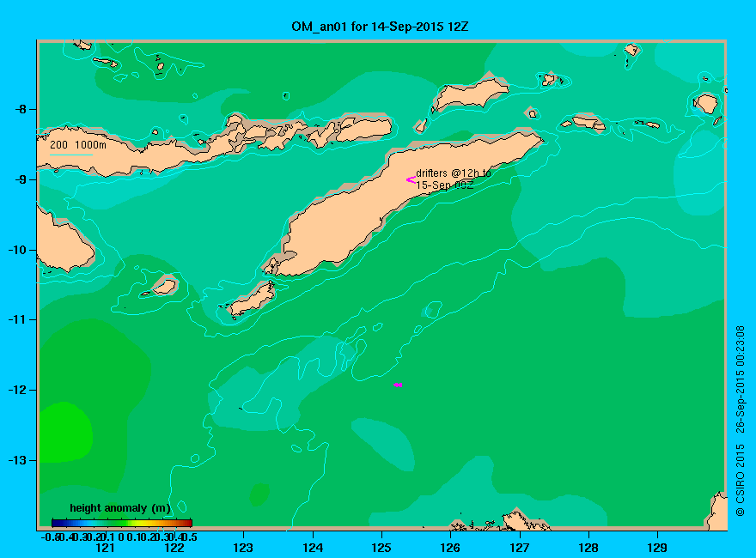Click the '0.5' label at colorbar right end
The height and width of the screenshot is (558, 756).
pos(190,537)
